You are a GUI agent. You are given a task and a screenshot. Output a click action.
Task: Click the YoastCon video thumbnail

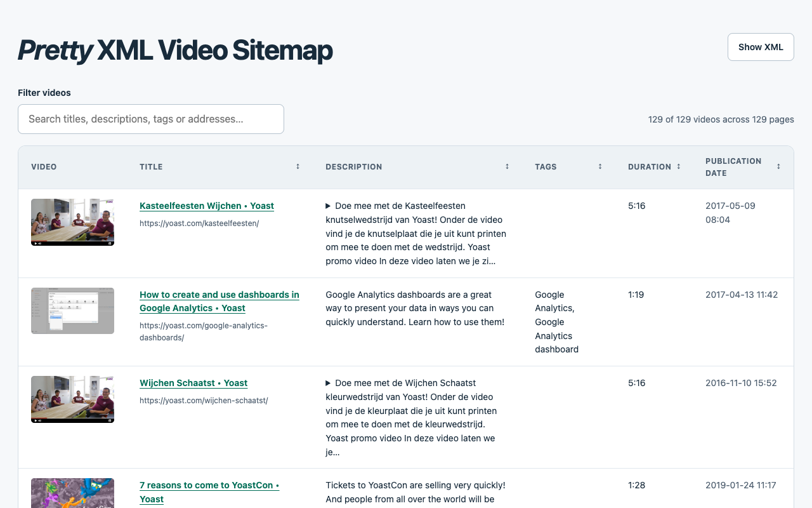[x=72, y=493]
